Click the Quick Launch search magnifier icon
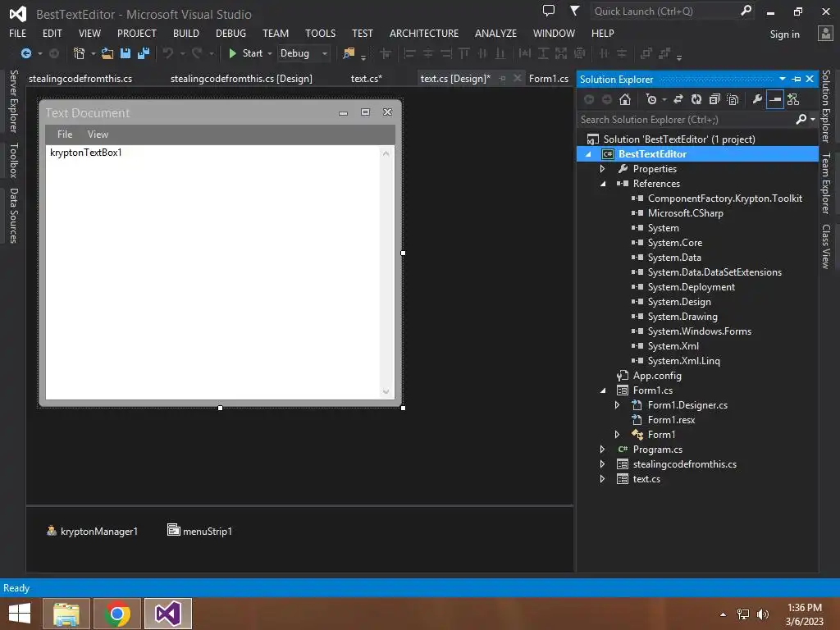Image resolution: width=840 pixels, height=630 pixels. click(x=746, y=11)
